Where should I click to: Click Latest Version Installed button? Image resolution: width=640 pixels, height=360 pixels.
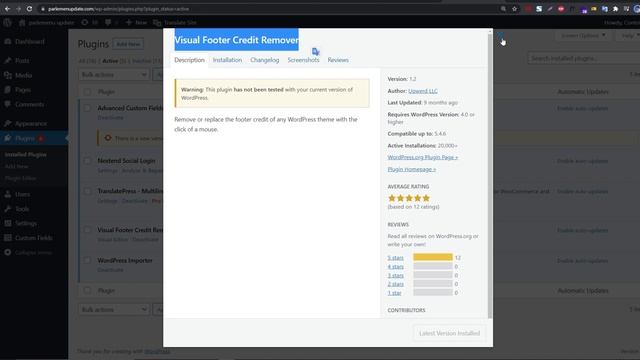[449, 333]
